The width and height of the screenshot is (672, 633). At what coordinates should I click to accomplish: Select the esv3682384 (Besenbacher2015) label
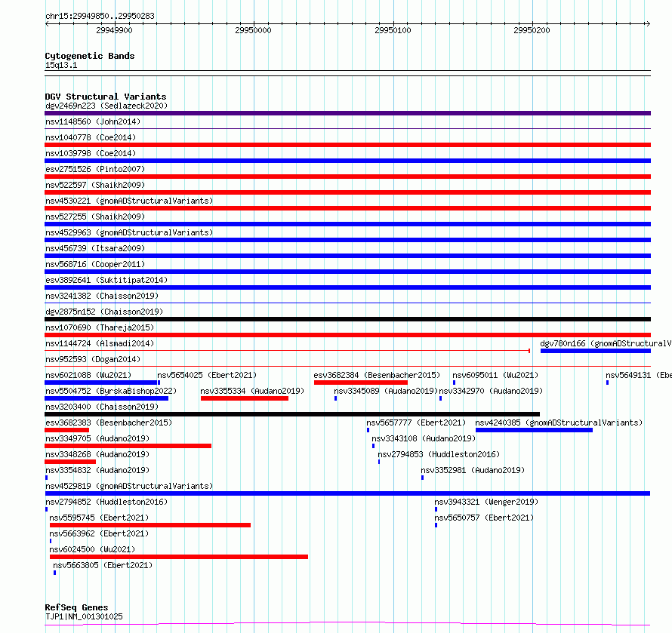pyautogui.click(x=377, y=375)
